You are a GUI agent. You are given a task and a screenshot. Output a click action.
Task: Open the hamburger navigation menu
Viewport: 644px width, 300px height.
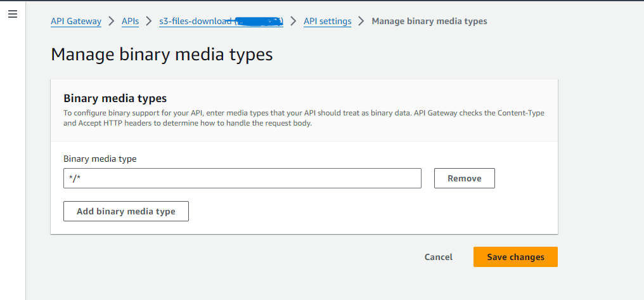(x=12, y=14)
